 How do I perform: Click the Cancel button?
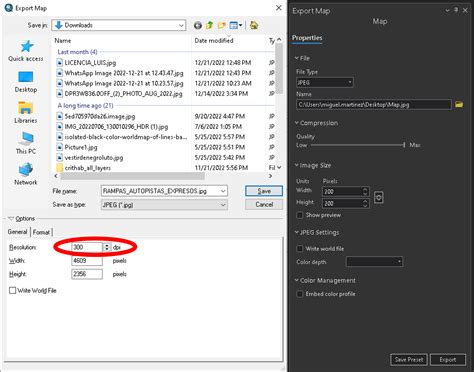coord(264,204)
